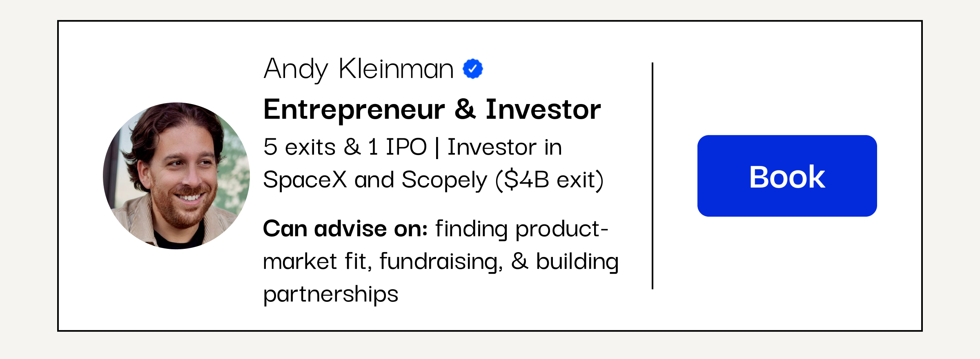Click the vertical divider line beside Book
The image size is (980, 359).
point(653,176)
